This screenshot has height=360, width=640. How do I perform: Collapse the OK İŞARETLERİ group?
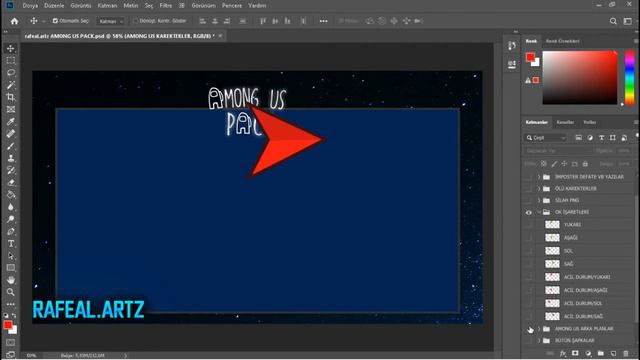[539, 212]
